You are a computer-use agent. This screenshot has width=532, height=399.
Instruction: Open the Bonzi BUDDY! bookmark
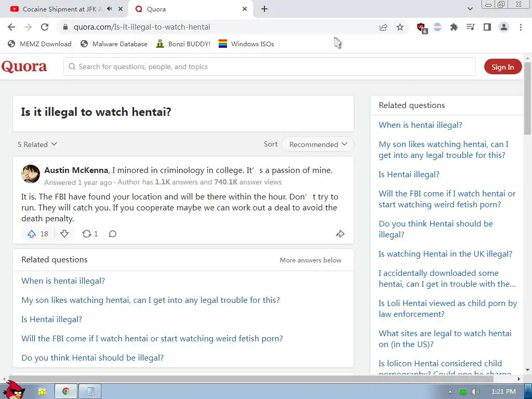tap(183, 44)
